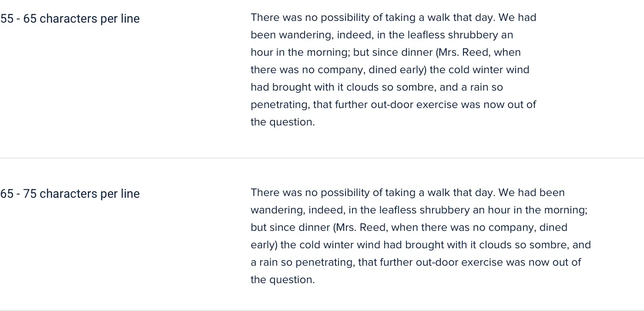644x311 pixels.
Task: Click the "55 - 65 characters per line" label
Action: click(x=70, y=19)
